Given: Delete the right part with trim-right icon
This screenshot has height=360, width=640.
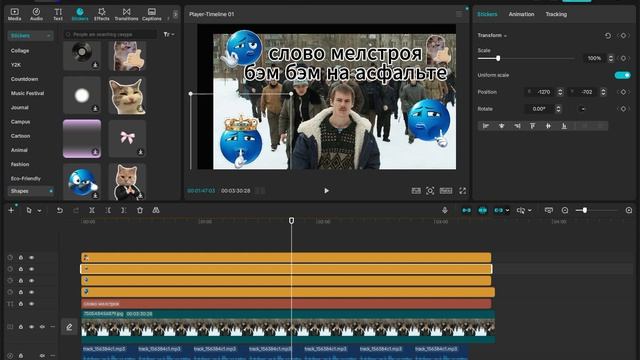Looking at the screenshot, I should (x=123, y=210).
